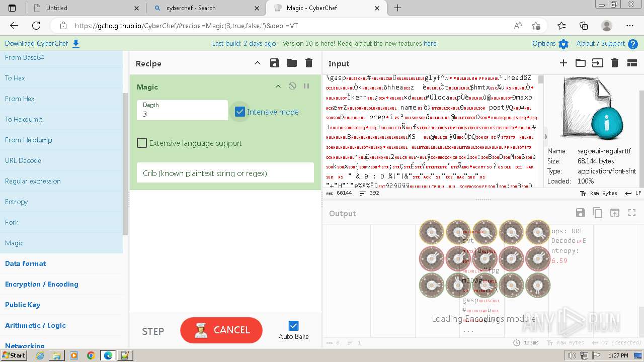Click the Crib known plaintext field
The image size is (644, 362).
[225, 173]
